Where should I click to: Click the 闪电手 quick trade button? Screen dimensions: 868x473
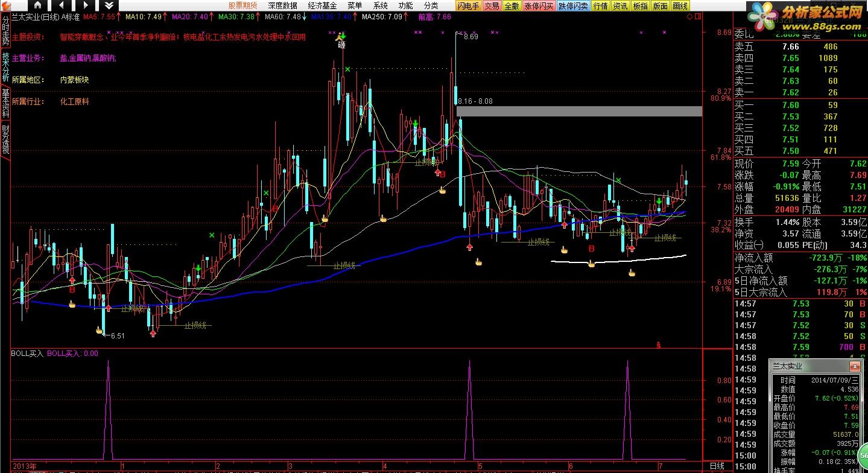(x=468, y=6)
